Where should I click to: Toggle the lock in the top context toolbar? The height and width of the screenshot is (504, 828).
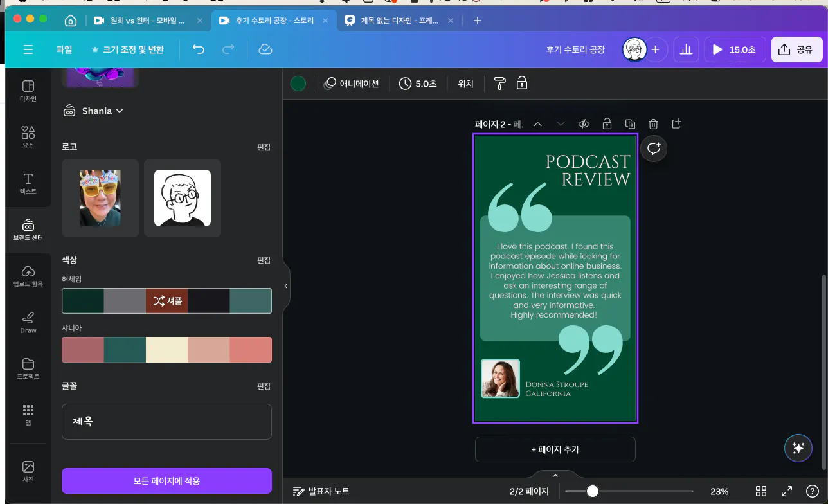(x=522, y=84)
